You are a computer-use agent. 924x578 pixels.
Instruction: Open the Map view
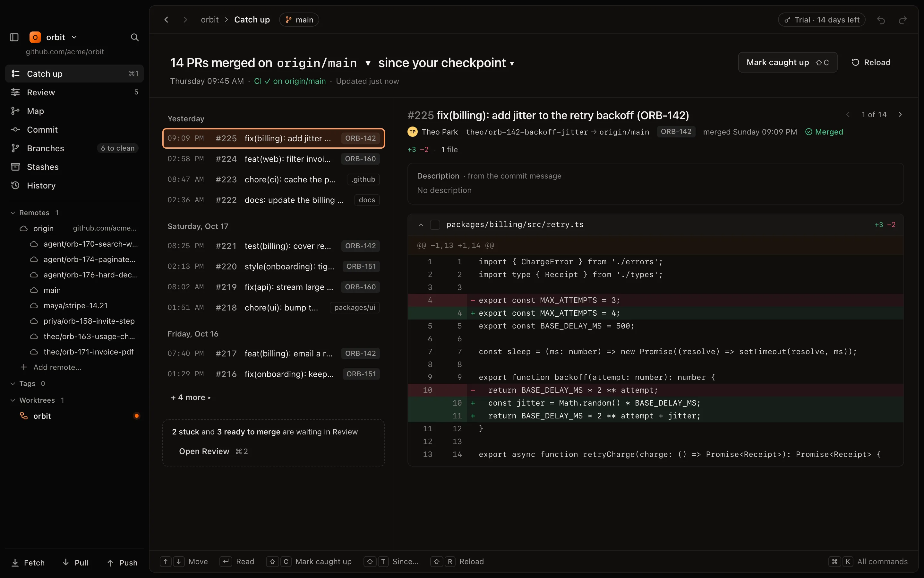[x=74, y=111]
